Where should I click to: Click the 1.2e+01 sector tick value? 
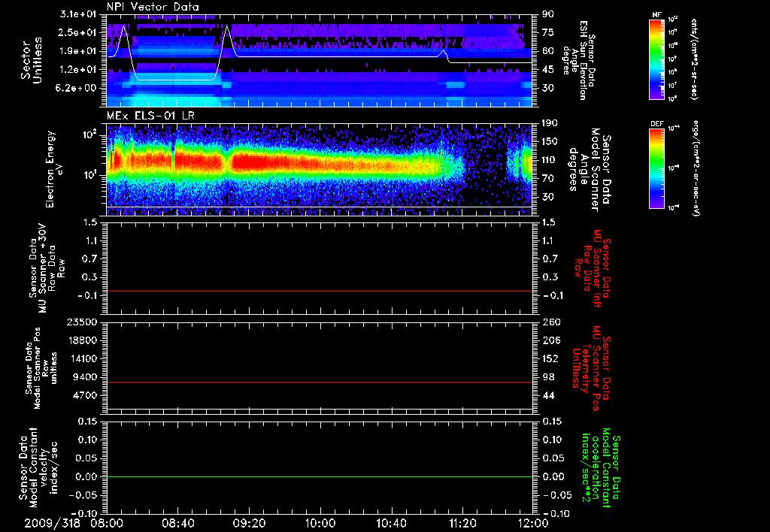78,70
